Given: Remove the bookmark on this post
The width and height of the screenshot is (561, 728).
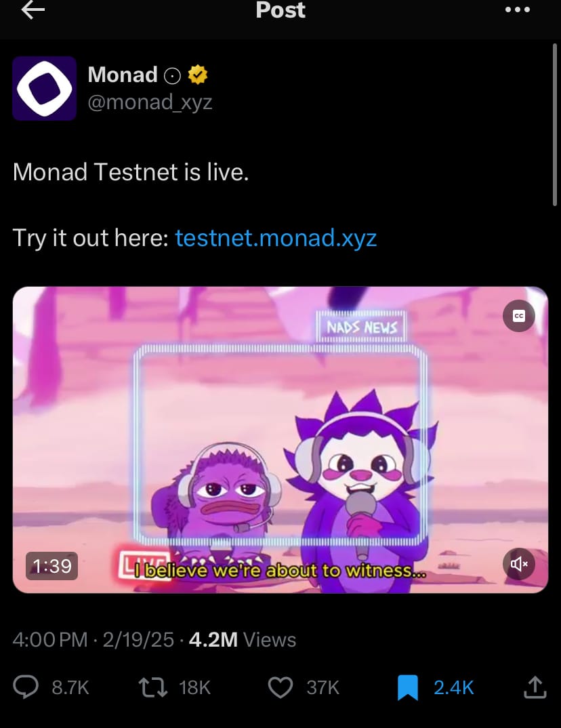Looking at the screenshot, I should coord(408,687).
